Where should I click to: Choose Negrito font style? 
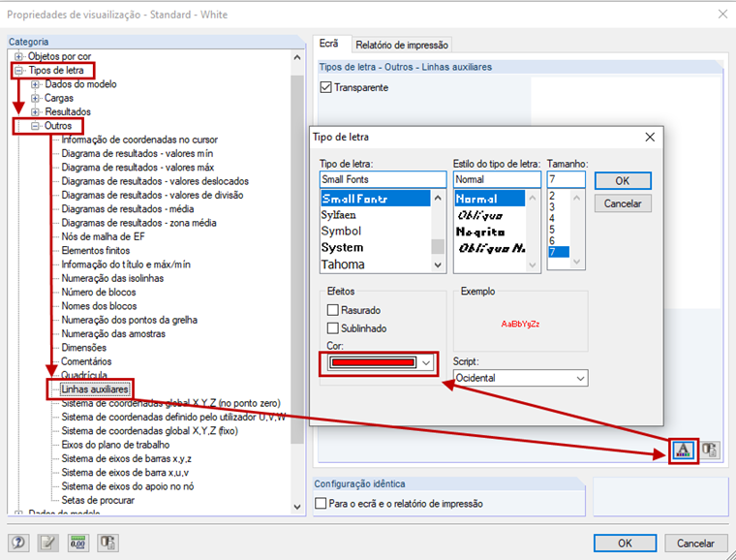(480, 232)
